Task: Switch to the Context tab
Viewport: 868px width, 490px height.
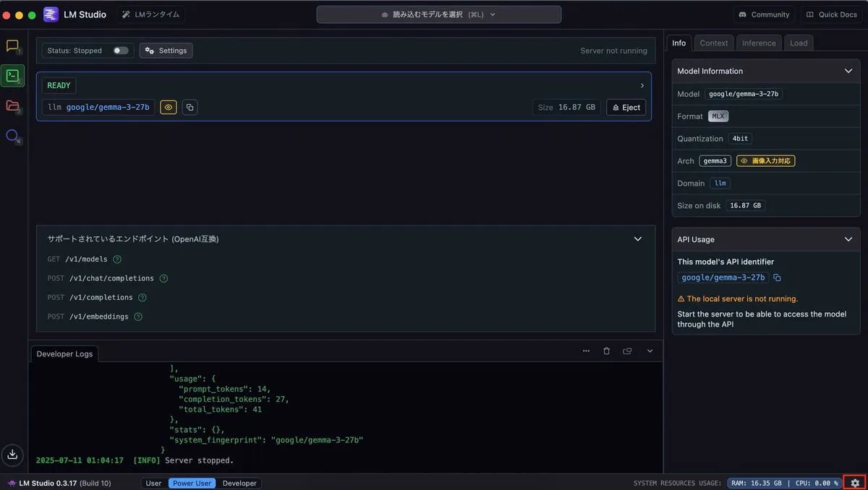Action: coord(713,43)
